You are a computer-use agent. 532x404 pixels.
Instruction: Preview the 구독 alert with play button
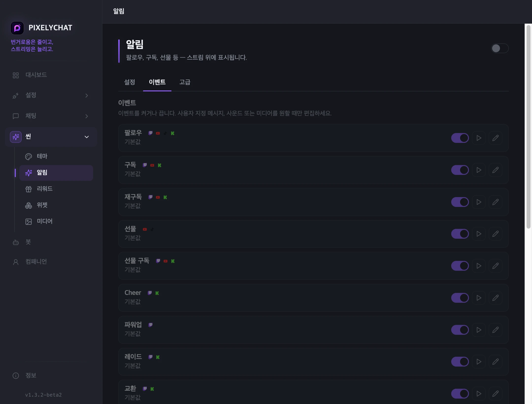point(479,170)
